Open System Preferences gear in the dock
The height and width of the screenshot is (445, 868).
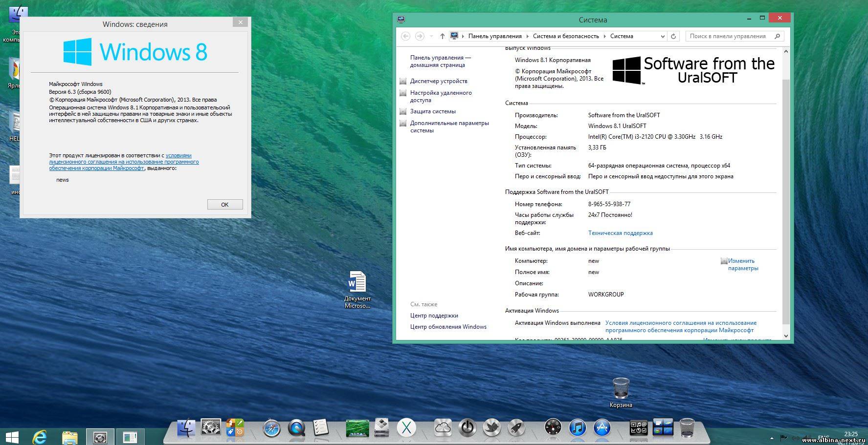[x=211, y=428]
